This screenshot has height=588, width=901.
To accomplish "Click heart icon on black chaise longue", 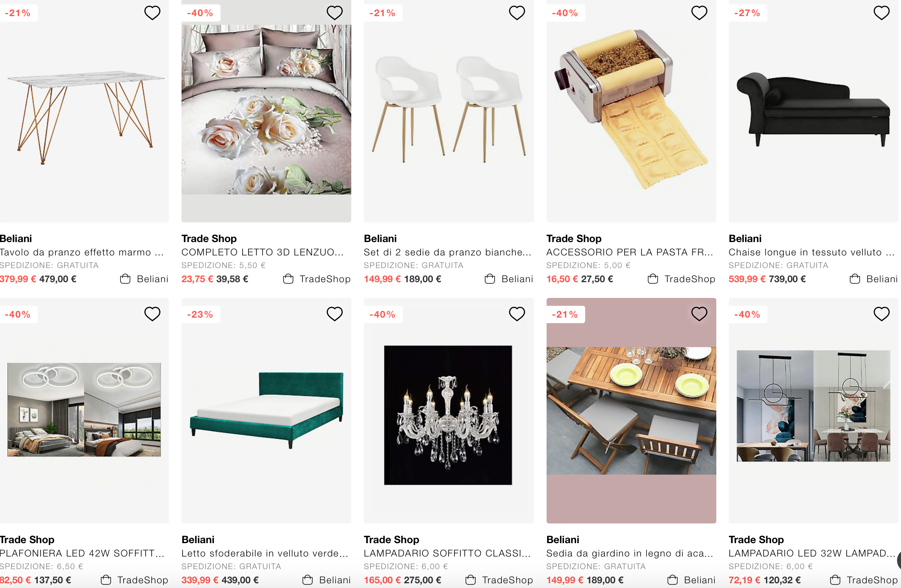I will (x=882, y=13).
